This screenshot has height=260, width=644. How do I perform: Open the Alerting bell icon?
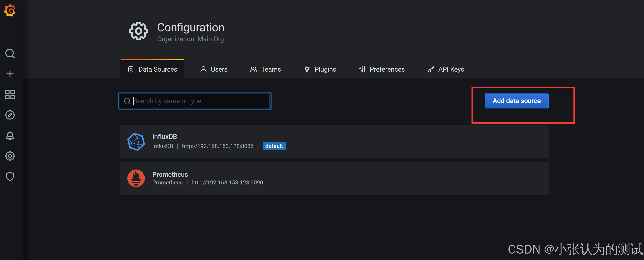click(10, 136)
